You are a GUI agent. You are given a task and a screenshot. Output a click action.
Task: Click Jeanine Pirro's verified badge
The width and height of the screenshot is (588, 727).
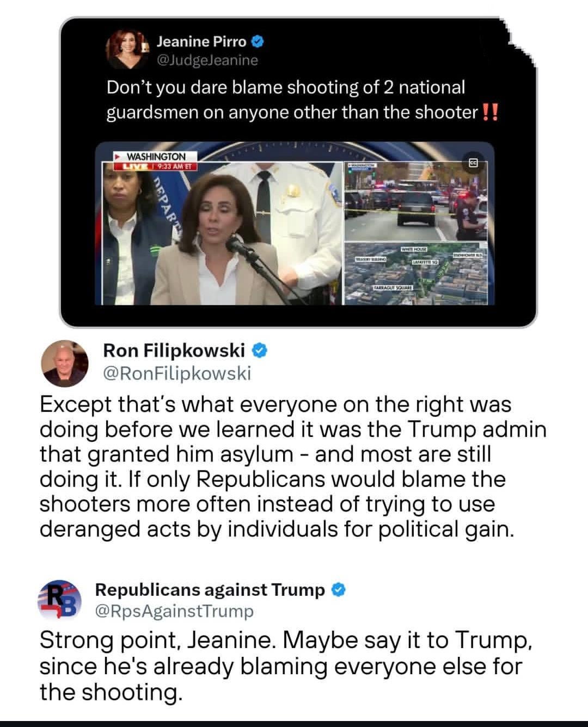(x=258, y=41)
